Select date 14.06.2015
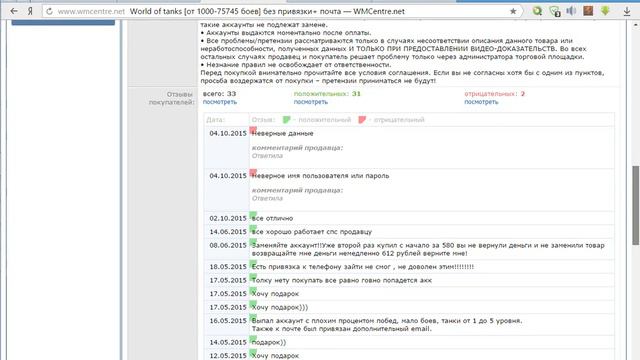 tap(228, 232)
